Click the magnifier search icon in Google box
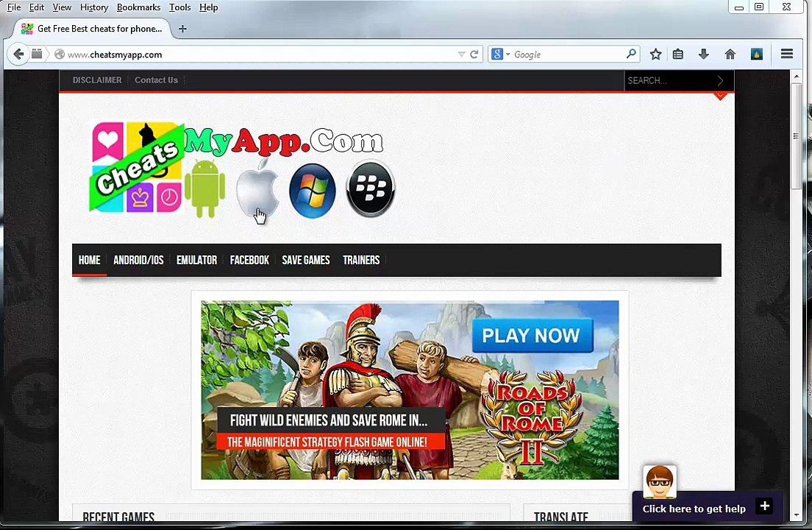The height and width of the screenshot is (530, 812). point(631,53)
